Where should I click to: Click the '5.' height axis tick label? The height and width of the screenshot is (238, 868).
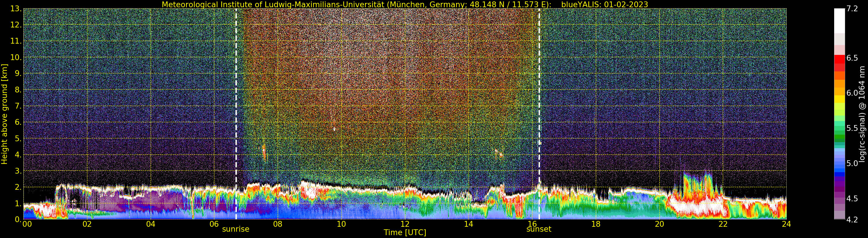[18, 138]
